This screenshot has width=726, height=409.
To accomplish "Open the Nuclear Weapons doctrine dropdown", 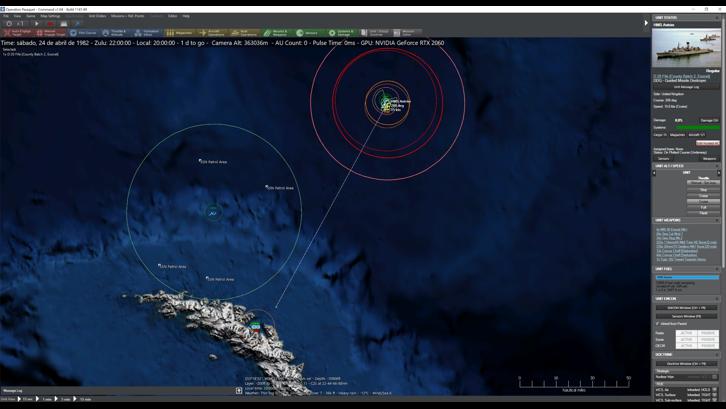I will point(716,377).
